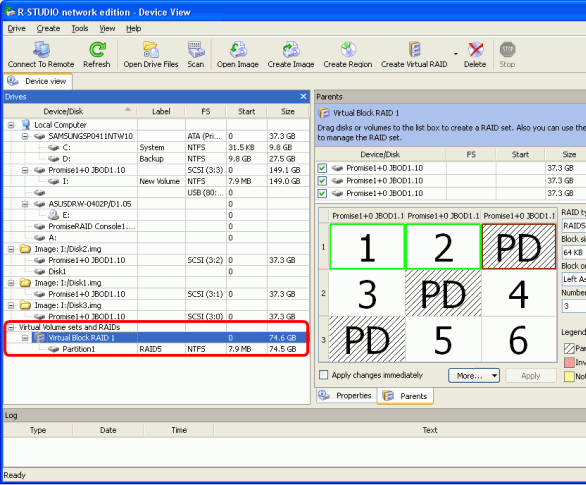Image resolution: width=586 pixels, height=485 pixels.
Task: Click the Refresh toolbar icon
Action: click(x=97, y=49)
